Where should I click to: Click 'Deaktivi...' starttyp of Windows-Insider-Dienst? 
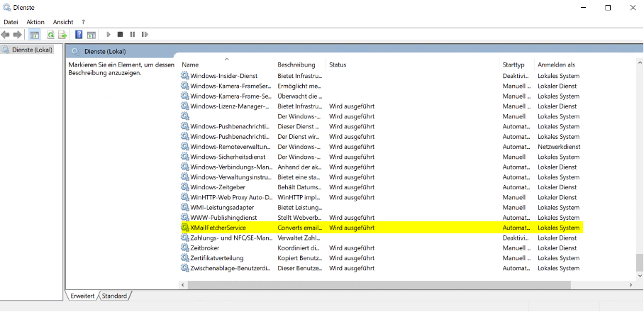pyautogui.click(x=516, y=76)
